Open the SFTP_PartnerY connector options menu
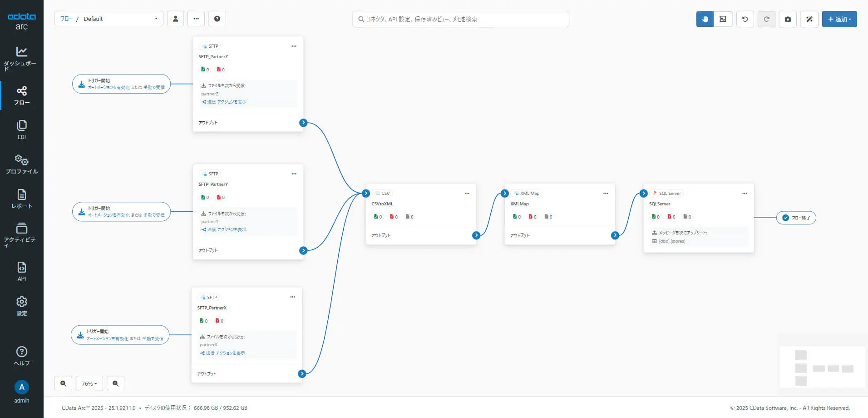Viewport: 868px width, 418px height. (294, 174)
